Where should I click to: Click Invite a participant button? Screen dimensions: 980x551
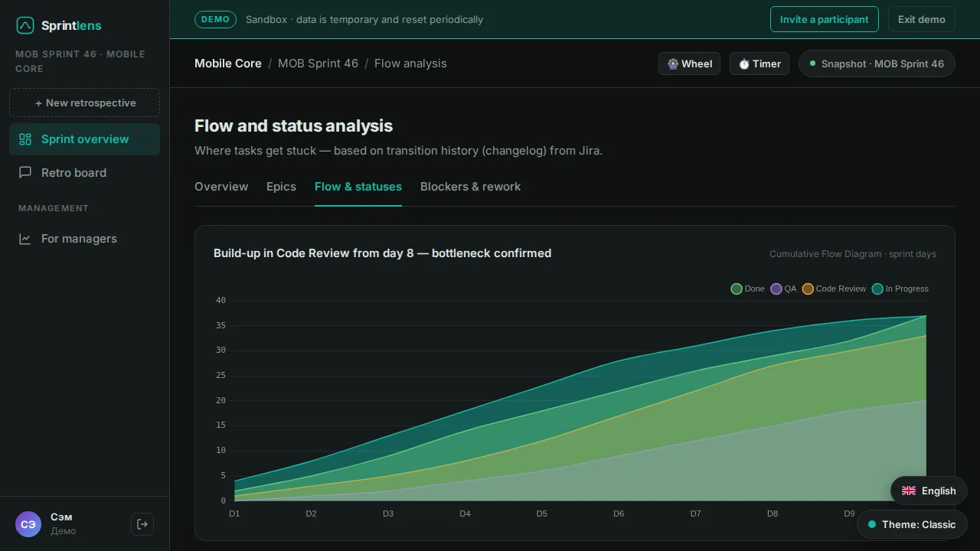(824, 19)
